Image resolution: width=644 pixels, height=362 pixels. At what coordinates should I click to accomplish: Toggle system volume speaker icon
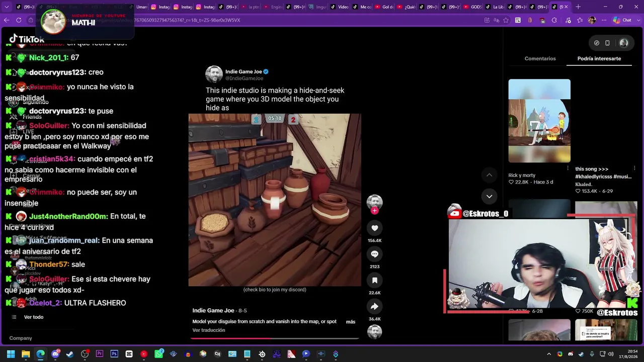(611, 354)
